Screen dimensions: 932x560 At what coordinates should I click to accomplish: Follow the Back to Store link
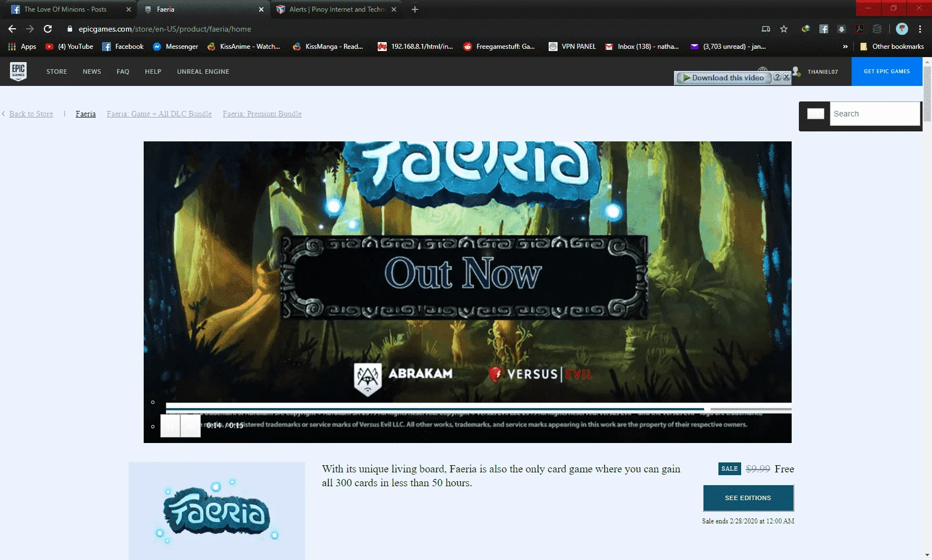click(31, 114)
